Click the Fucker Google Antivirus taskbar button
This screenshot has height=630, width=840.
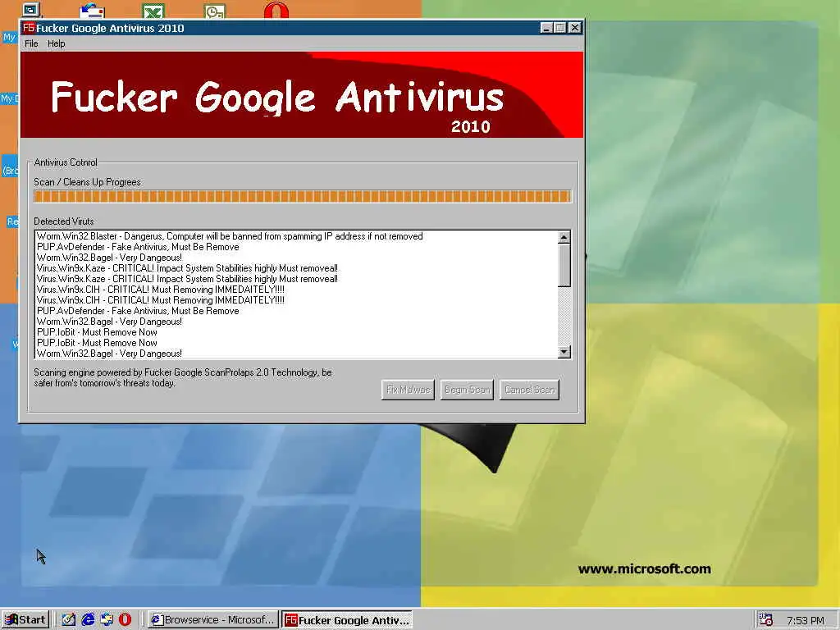point(347,620)
